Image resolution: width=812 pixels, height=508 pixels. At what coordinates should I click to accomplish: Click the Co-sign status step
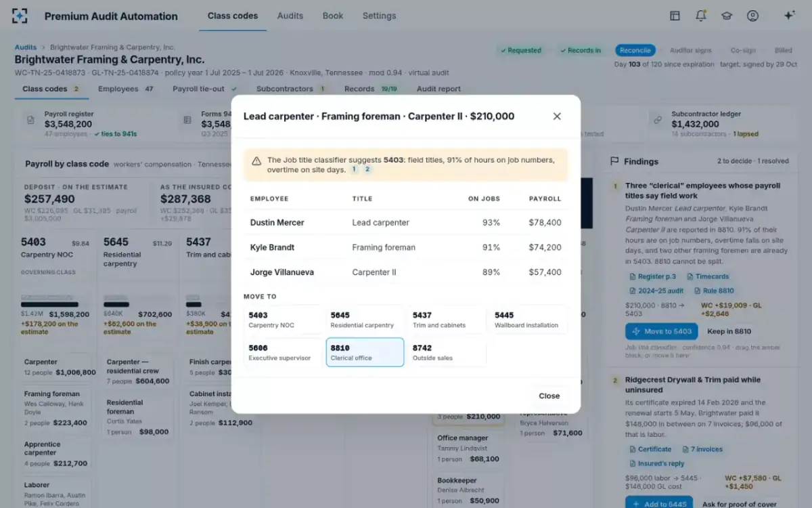(744, 50)
